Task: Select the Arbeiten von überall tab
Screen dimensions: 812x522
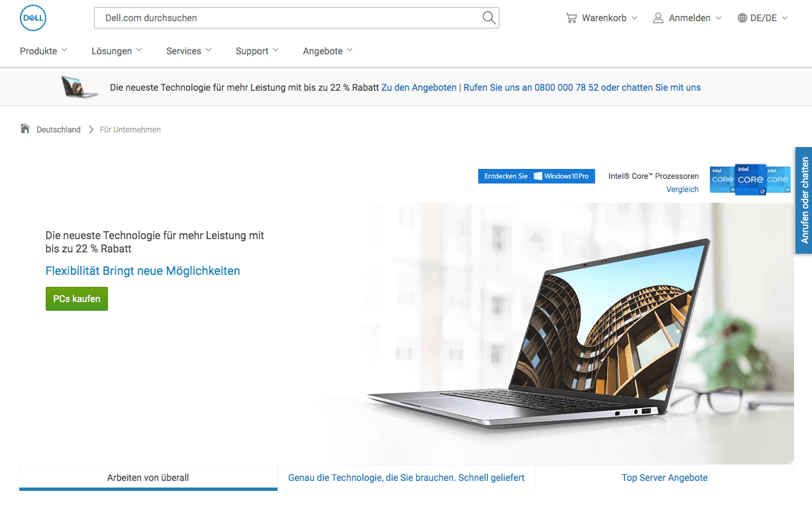Action: click(x=148, y=478)
